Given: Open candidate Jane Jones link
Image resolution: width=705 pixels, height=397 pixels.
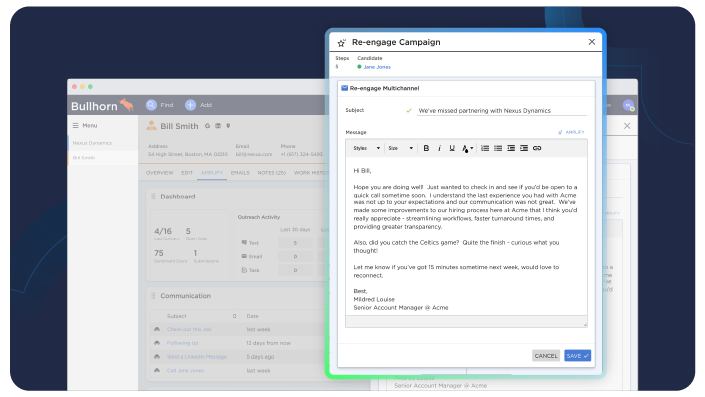Looking at the screenshot, I should [377, 67].
